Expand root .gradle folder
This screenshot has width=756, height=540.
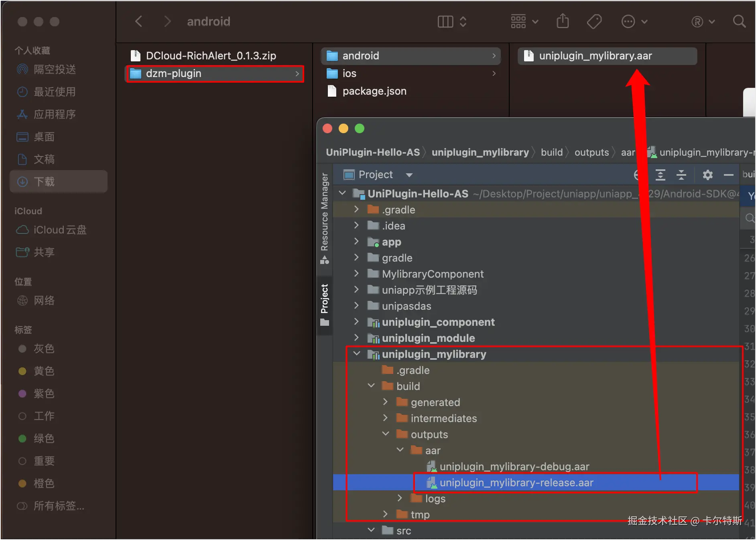tap(356, 209)
